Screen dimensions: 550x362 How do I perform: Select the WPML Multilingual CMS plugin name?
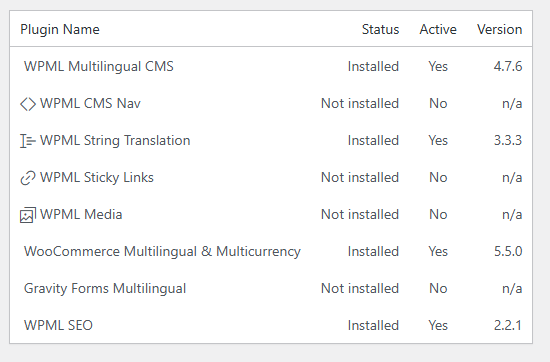[99, 66]
